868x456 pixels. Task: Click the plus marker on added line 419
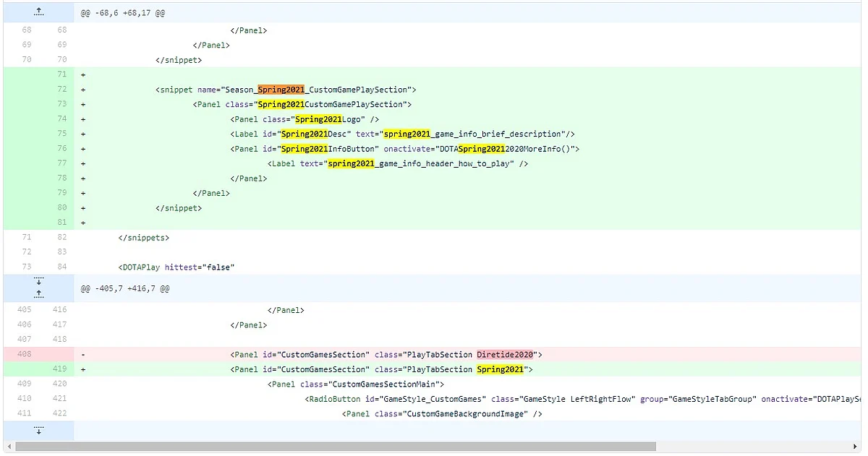pos(83,369)
